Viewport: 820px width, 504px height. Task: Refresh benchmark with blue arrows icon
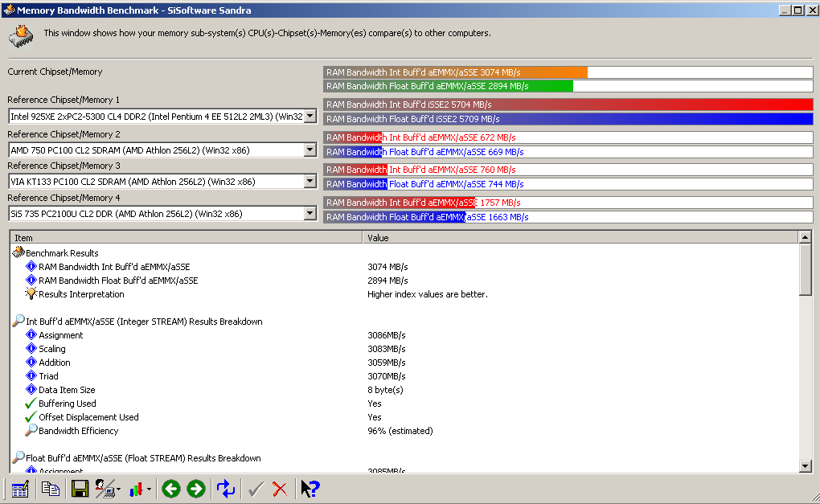226,490
